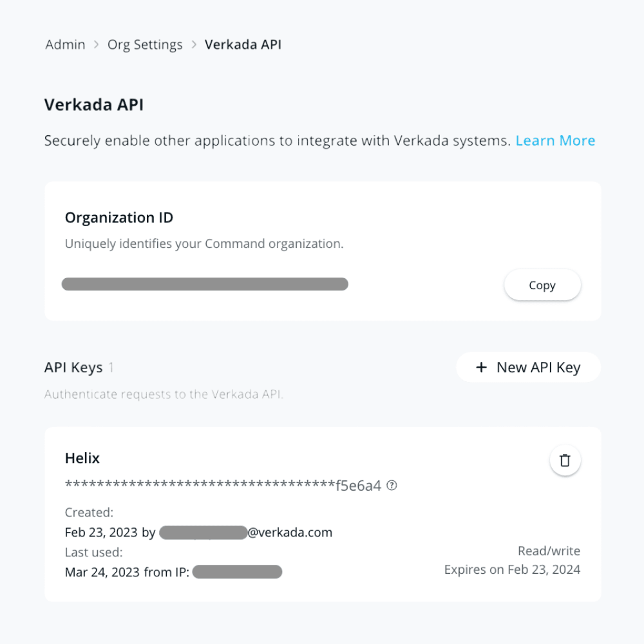Screen dimensions: 644x644
Task: Go to the Admin breadcrumb
Action: click(x=65, y=45)
